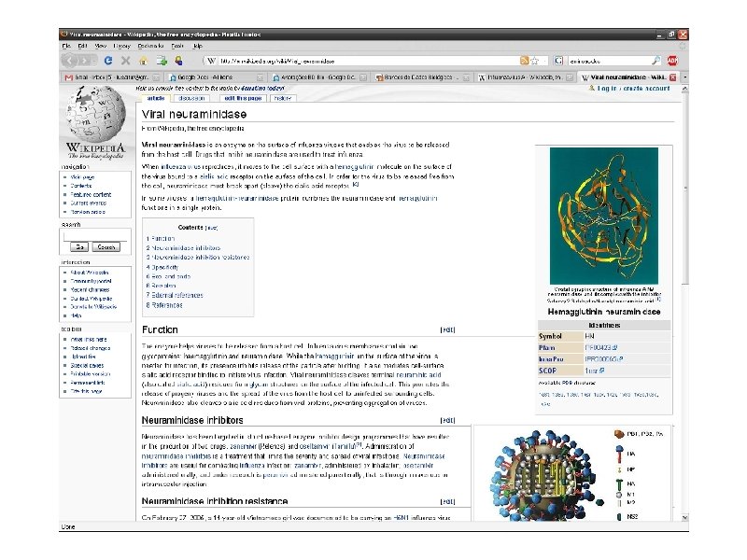Hide the Contents box via its toggle link

coord(212,228)
